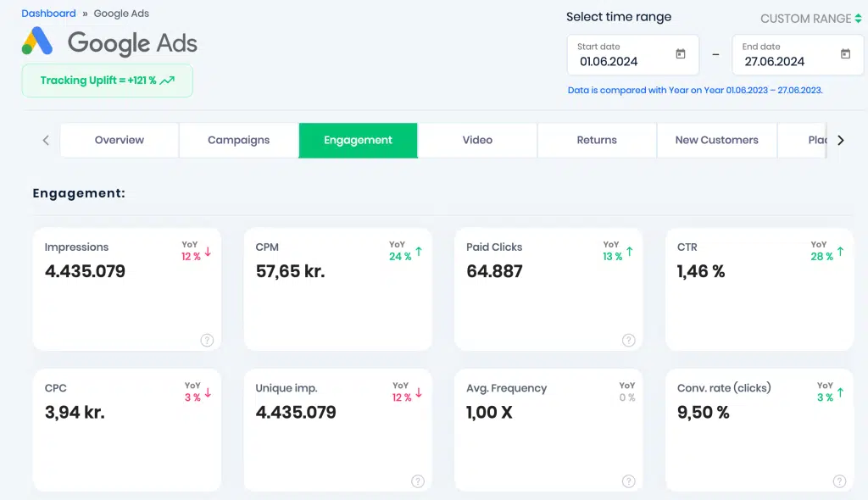
Task: Click the Impressions card help icon
Action: coord(207,340)
